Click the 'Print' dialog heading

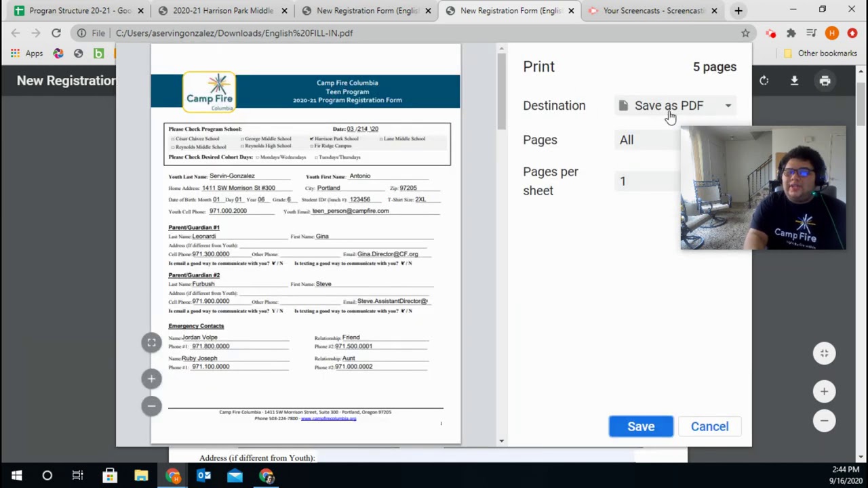(538, 66)
